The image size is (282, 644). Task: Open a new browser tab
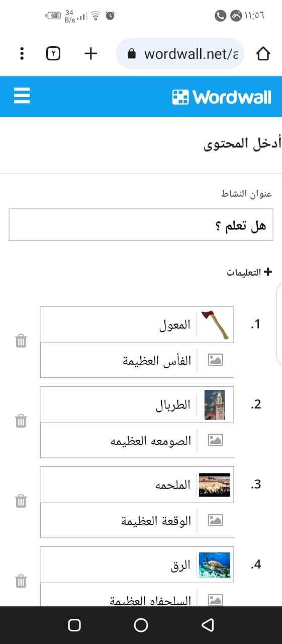pos(90,53)
